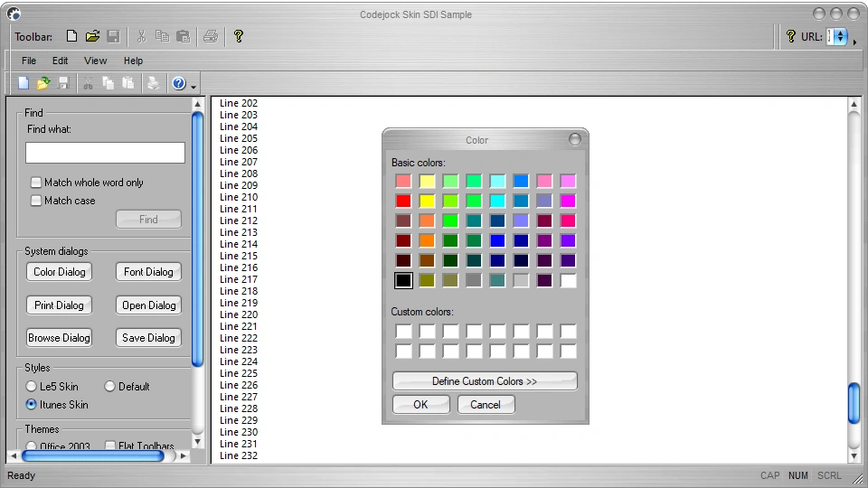Click text Line 228

point(239,408)
